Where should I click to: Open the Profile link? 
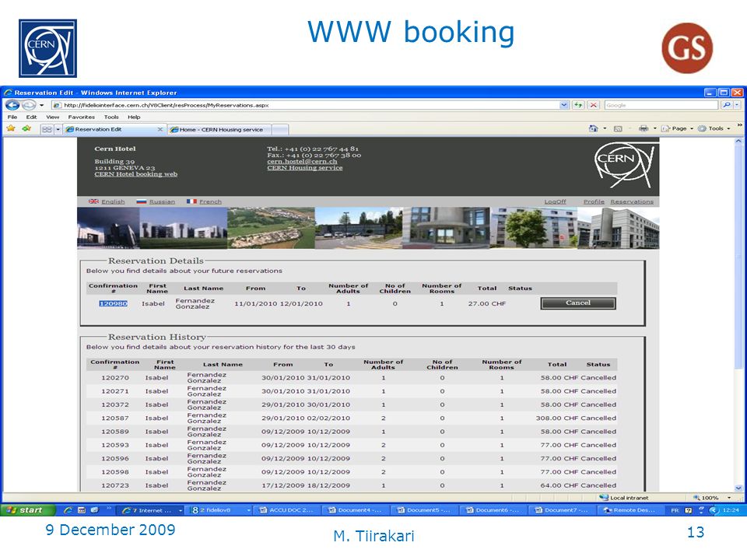pyautogui.click(x=594, y=202)
